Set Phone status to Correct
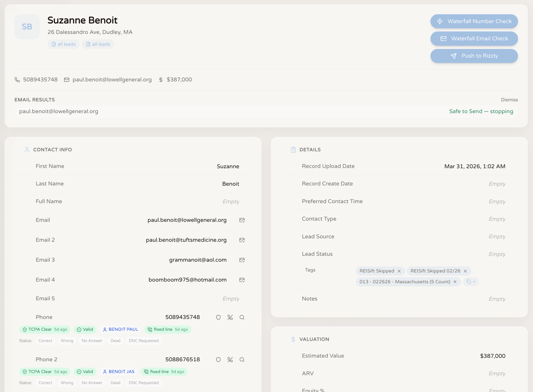Viewport: 533px width, 392px height. (x=45, y=341)
